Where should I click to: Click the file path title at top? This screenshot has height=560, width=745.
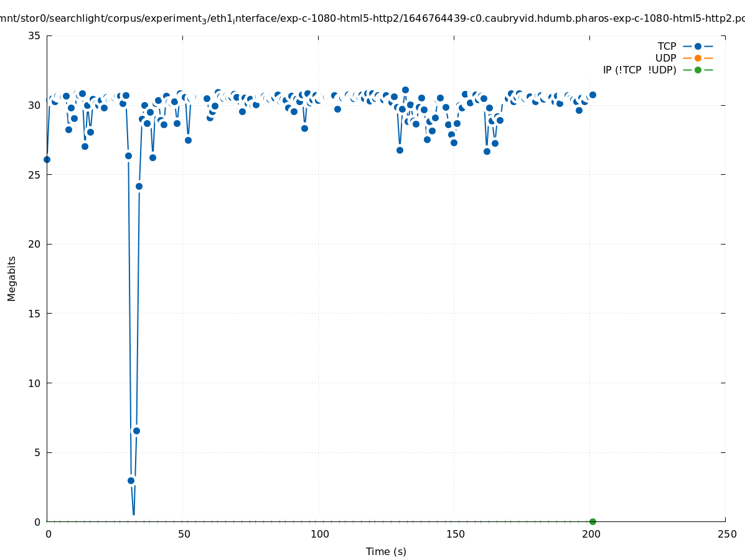[372, 19]
